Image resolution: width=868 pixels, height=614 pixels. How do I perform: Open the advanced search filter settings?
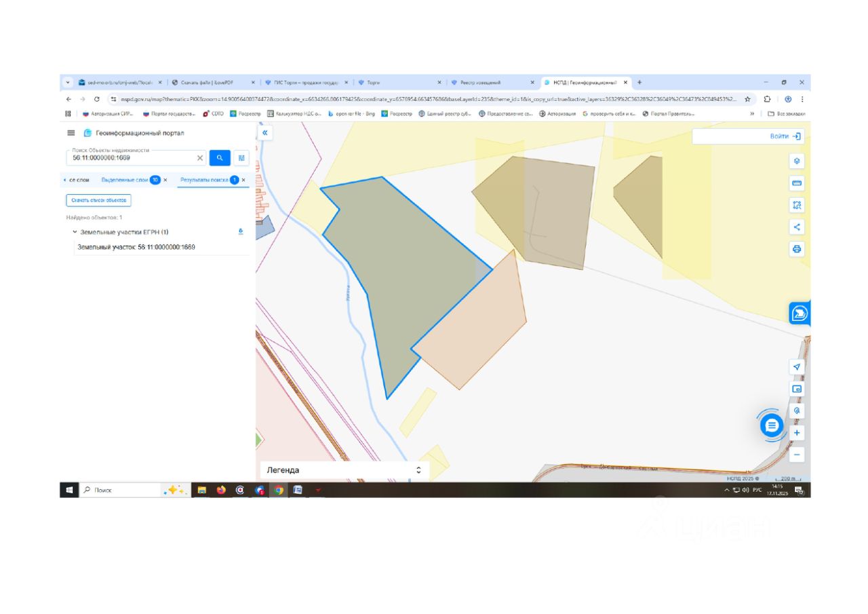tap(241, 157)
